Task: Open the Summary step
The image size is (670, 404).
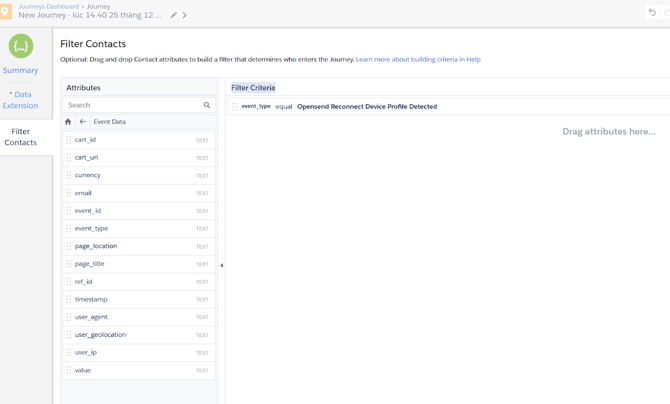Action: 21,71
